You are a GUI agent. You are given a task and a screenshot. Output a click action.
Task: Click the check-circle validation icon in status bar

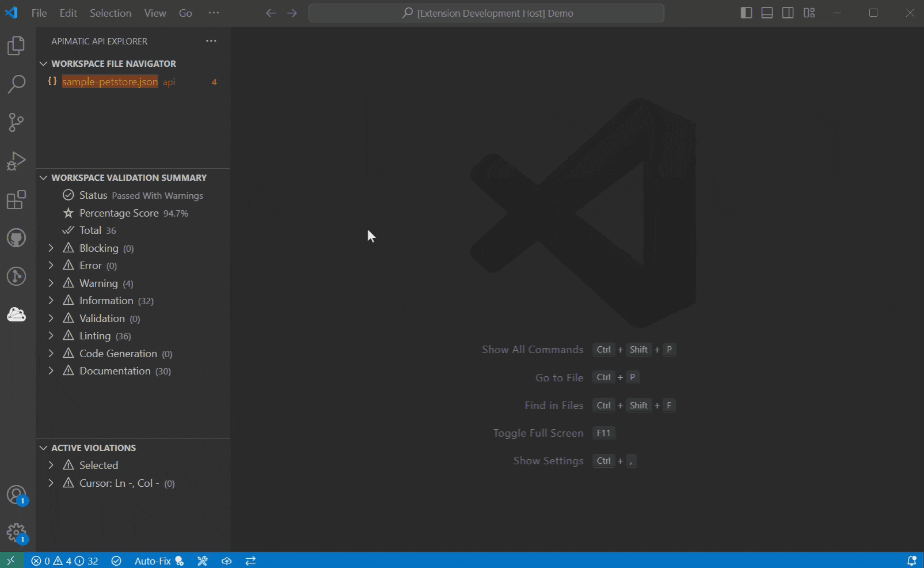pos(116,561)
